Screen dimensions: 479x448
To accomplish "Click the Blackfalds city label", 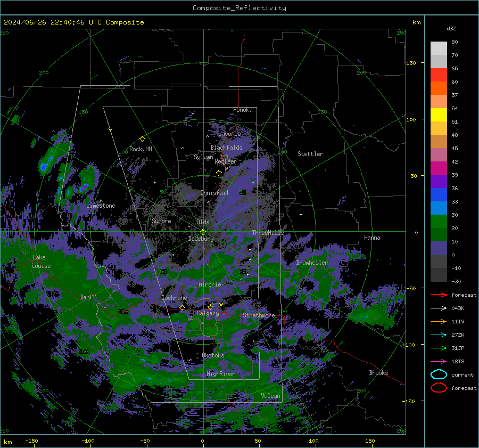I will (x=226, y=148).
